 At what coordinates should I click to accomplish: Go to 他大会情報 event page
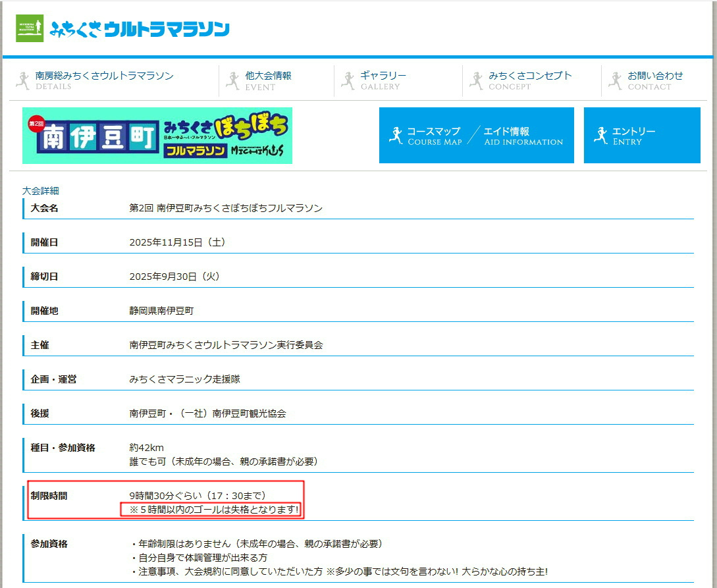tap(268, 80)
